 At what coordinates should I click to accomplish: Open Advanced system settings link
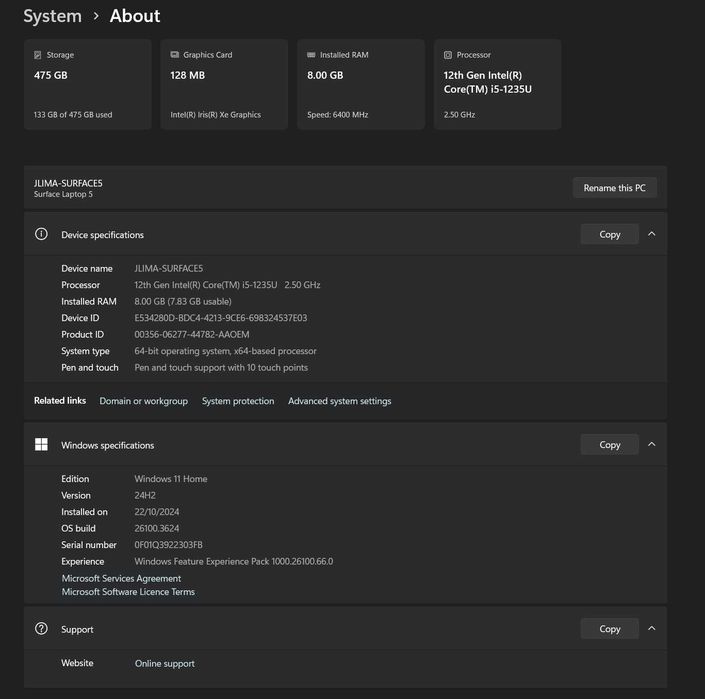[x=340, y=401]
